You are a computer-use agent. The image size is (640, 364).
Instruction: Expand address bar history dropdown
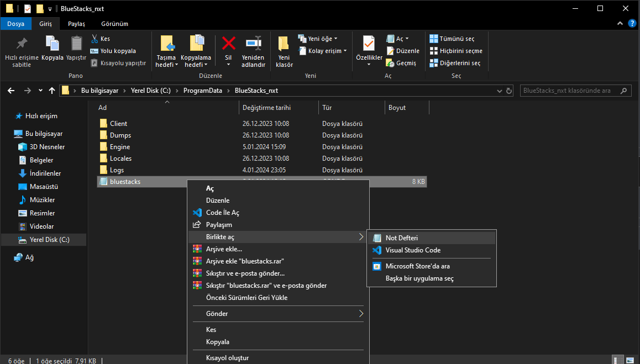point(499,91)
